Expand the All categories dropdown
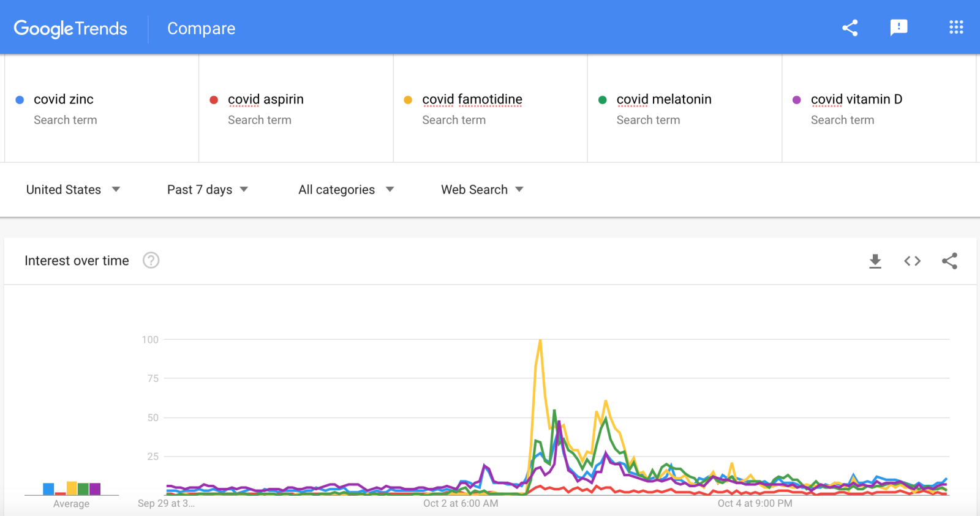 [x=345, y=190]
